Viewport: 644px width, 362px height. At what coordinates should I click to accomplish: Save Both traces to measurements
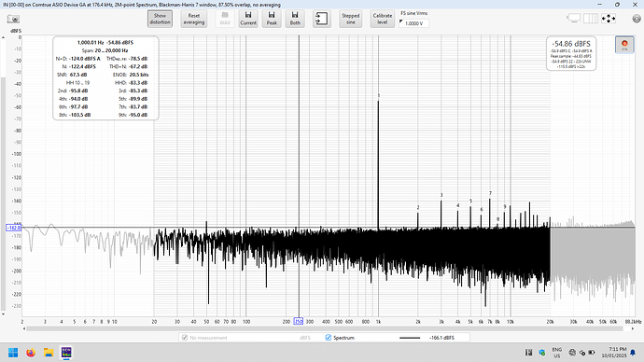click(295, 19)
